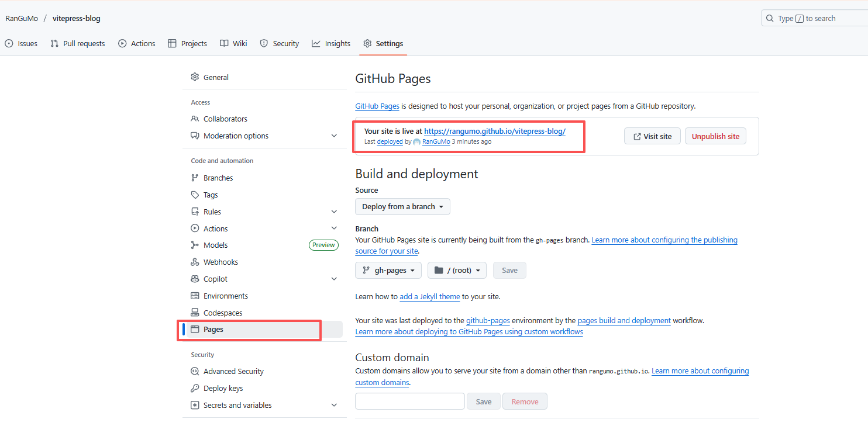Open the Pull requests tab
Image resolution: width=868 pixels, height=426 pixels.
pos(78,43)
